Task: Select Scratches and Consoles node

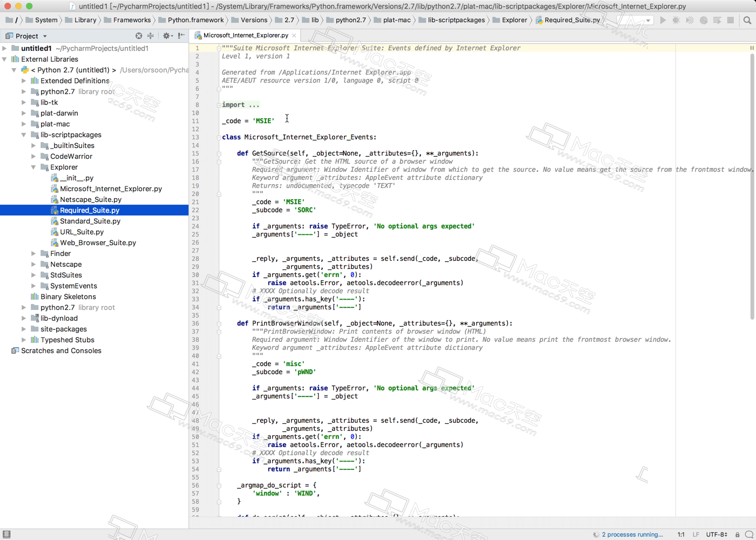Action: 61,350
